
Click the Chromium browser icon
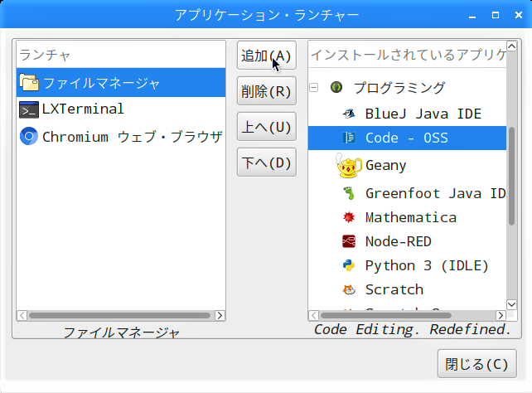click(x=29, y=136)
